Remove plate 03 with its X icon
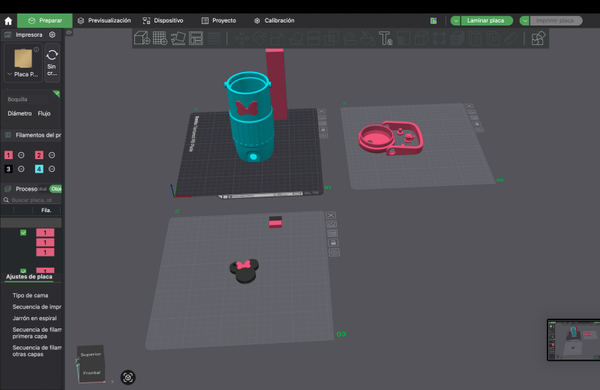Image resolution: width=600 pixels, height=390 pixels. pos(331,215)
